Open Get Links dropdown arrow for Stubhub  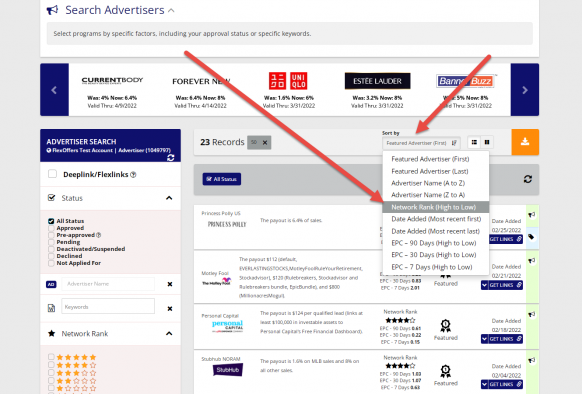click(x=484, y=384)
